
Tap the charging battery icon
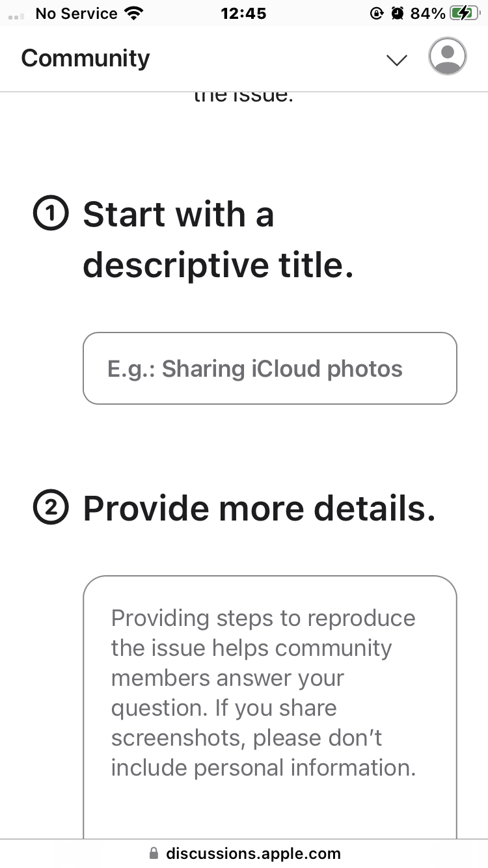tap(464, 13)
